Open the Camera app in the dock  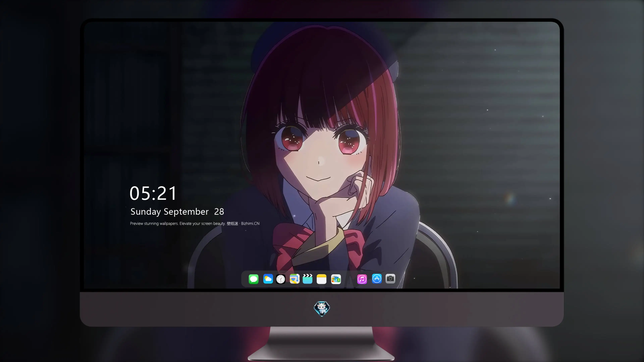[x=390, y=279]
